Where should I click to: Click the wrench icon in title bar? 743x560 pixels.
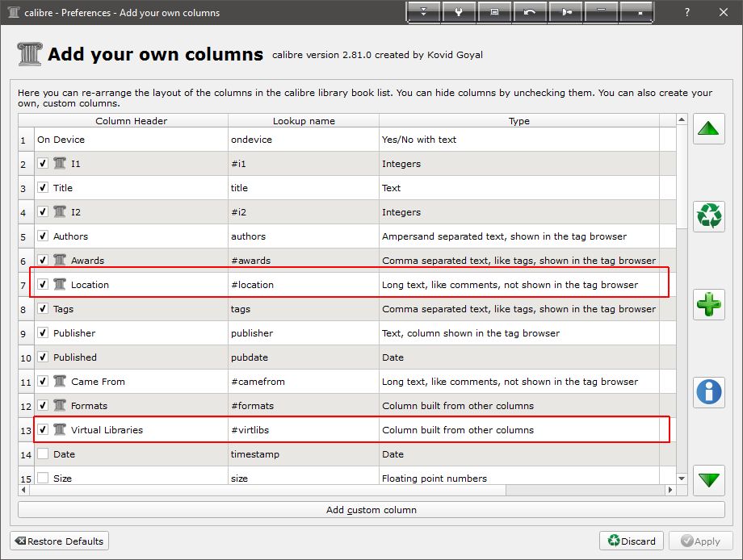[x=459, y=12]
